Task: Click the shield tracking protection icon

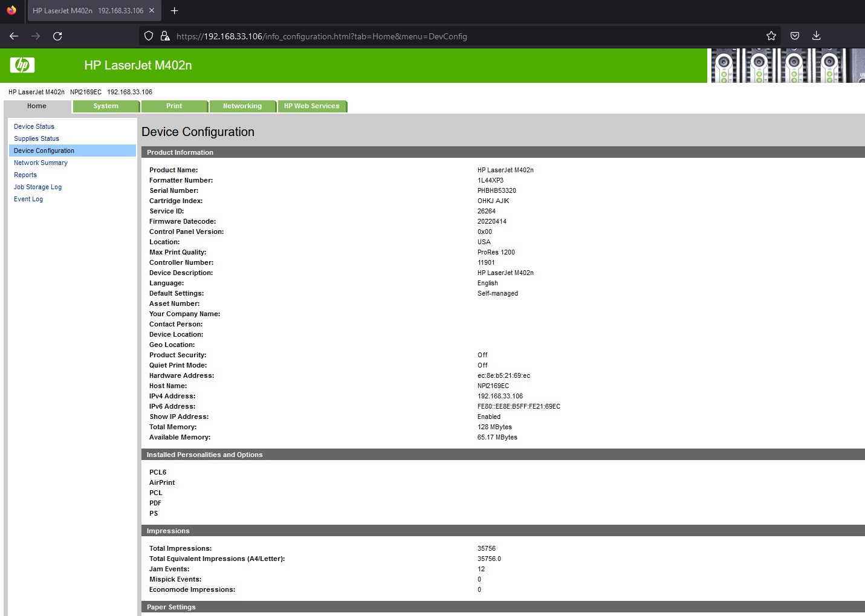Action: point(149,36)
